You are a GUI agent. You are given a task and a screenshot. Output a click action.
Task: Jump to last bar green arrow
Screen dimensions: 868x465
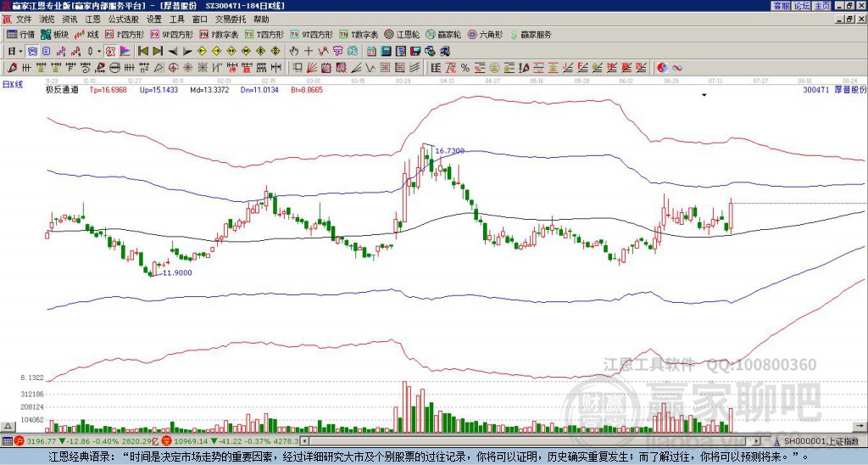pos(158,52)
